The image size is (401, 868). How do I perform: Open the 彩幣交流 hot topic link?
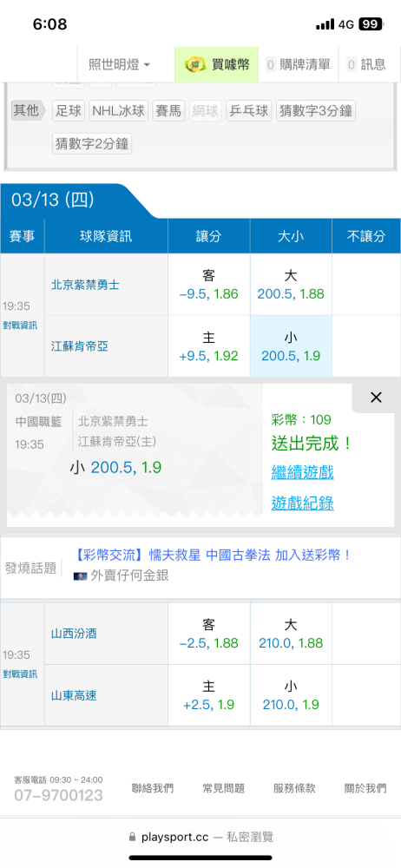(x=213, y=555)
